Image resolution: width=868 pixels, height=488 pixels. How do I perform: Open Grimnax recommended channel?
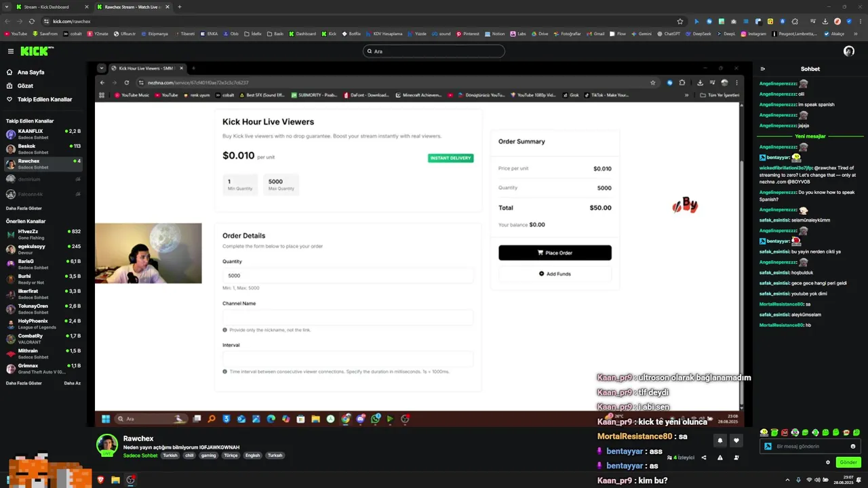click(43, 368)
